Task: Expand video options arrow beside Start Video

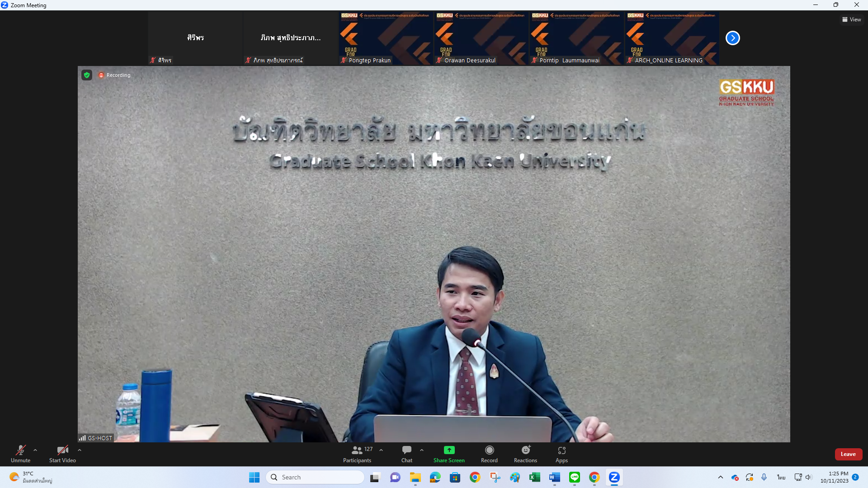Action: point(80,450)
